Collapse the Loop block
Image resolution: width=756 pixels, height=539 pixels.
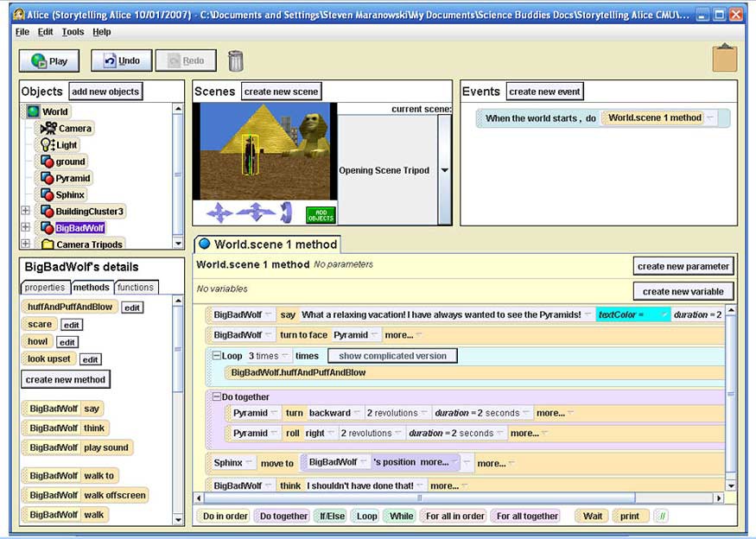click(x=217, y=355)
